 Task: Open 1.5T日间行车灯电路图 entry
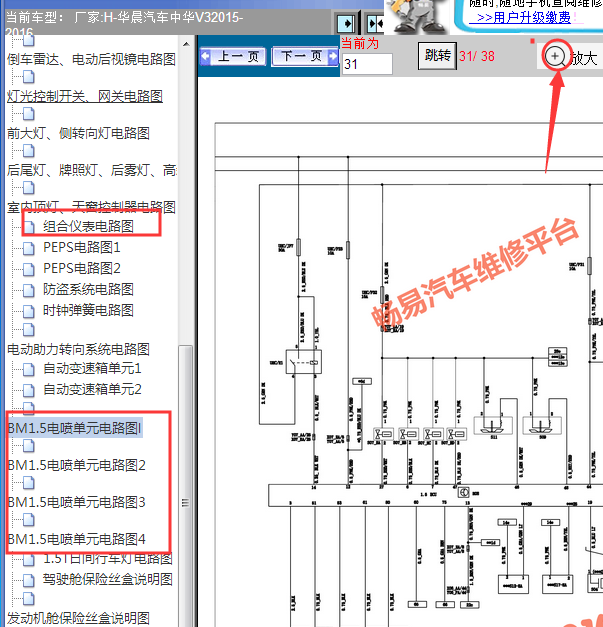click(108, 559)
